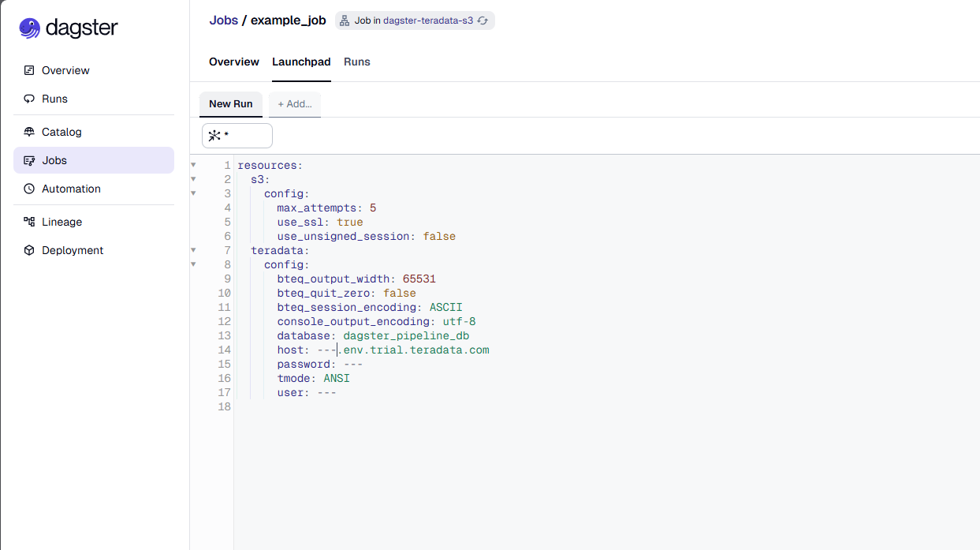Add a new launchpad run tab
Viewport: 980px width, 550px height.
pyautogui.click(x=295, y=104)
